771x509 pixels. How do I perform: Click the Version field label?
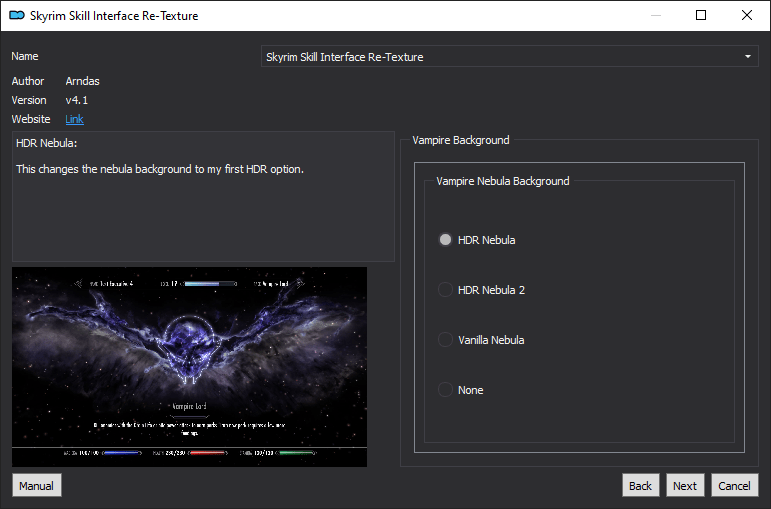(x=29, y=100)
